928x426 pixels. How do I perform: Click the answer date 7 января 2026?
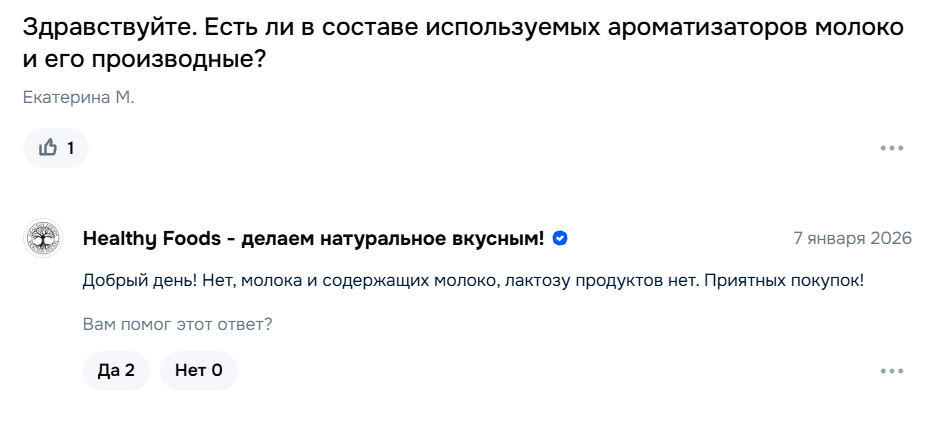(x=852, y=238)
